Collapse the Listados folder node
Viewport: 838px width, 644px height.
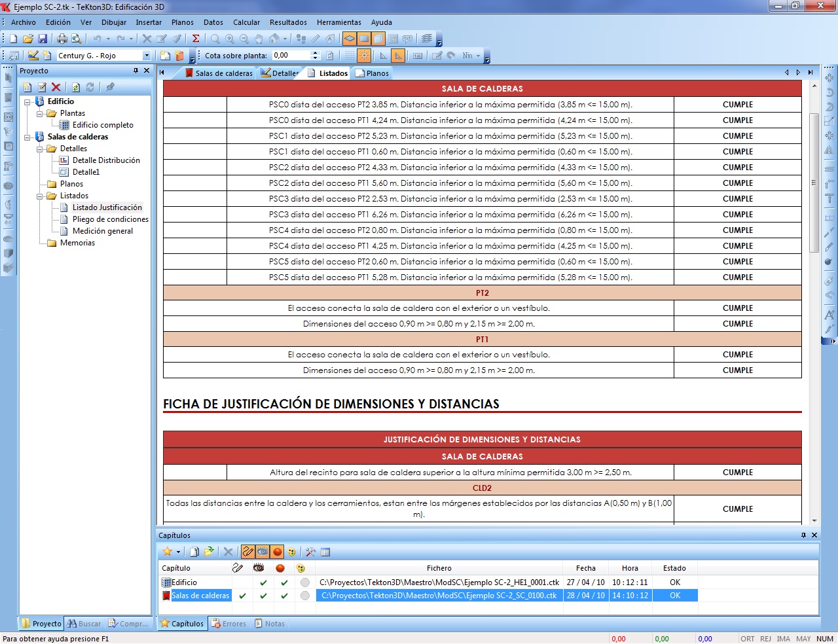click(40, 196)
